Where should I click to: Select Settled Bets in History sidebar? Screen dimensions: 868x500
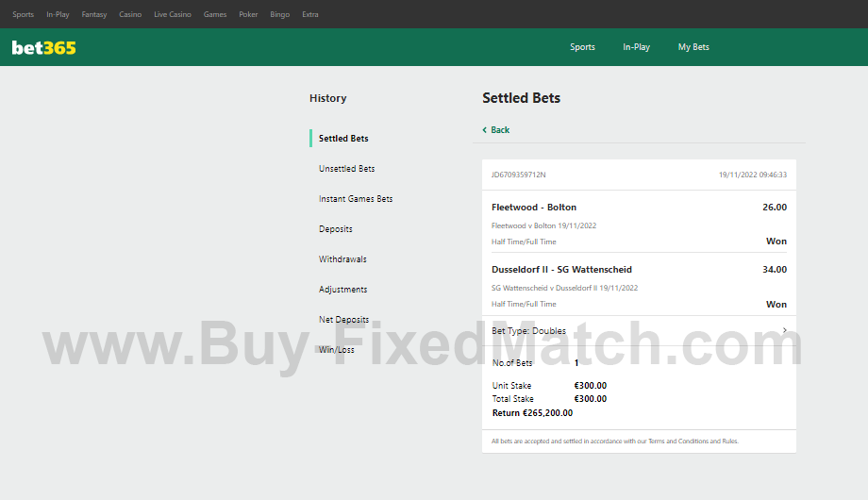click(x=343, y=139)
